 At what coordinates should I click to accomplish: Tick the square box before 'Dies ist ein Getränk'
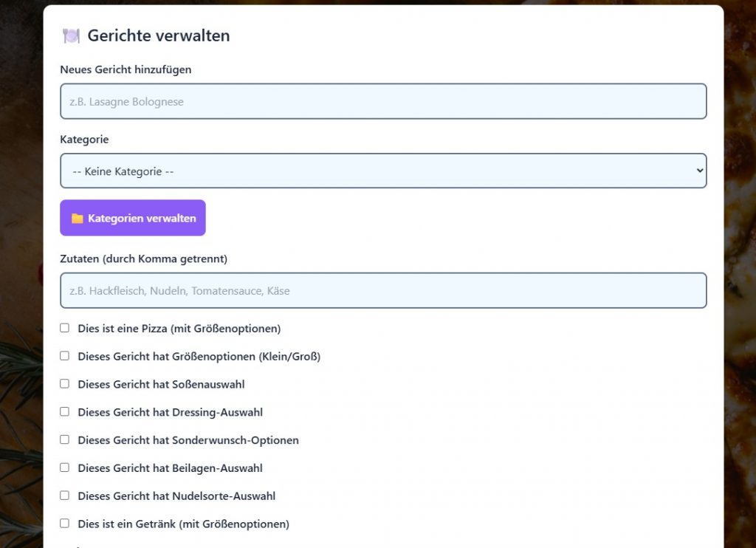click(x=65, y=524)
